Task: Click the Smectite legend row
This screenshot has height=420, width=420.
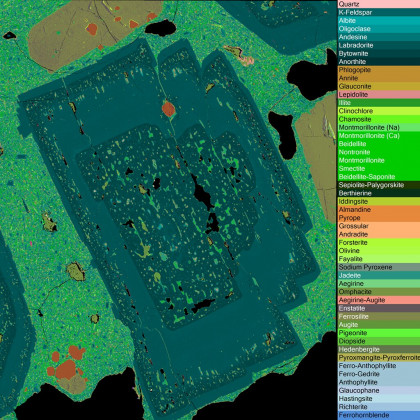Action: pos(379,168)
